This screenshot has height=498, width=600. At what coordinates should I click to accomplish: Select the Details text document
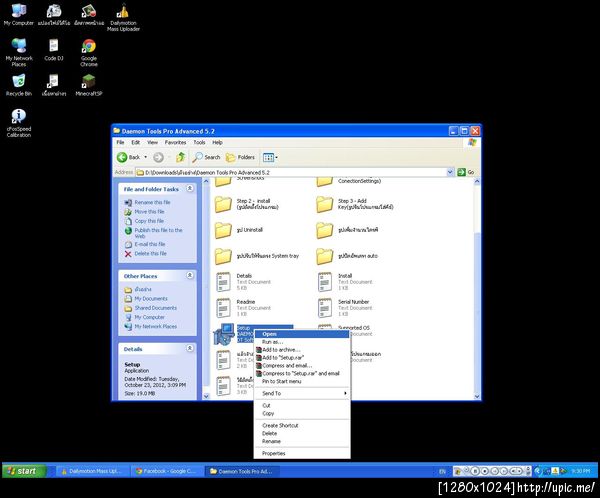pyautogui.click(x=243, y=282)
